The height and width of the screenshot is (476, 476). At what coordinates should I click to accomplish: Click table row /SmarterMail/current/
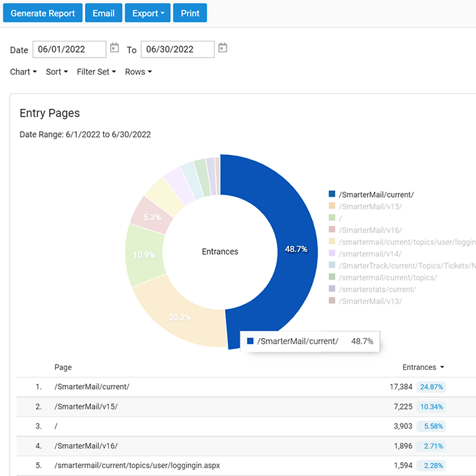click(246, 387)
